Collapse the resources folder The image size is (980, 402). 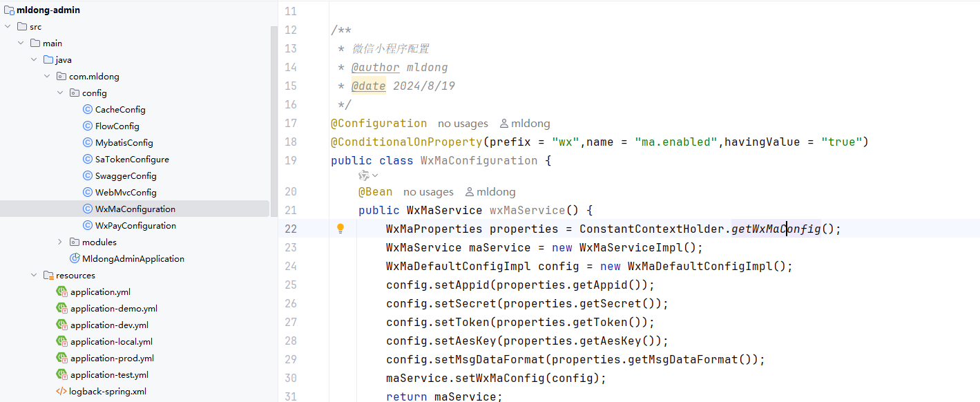(x=34, y=275)
